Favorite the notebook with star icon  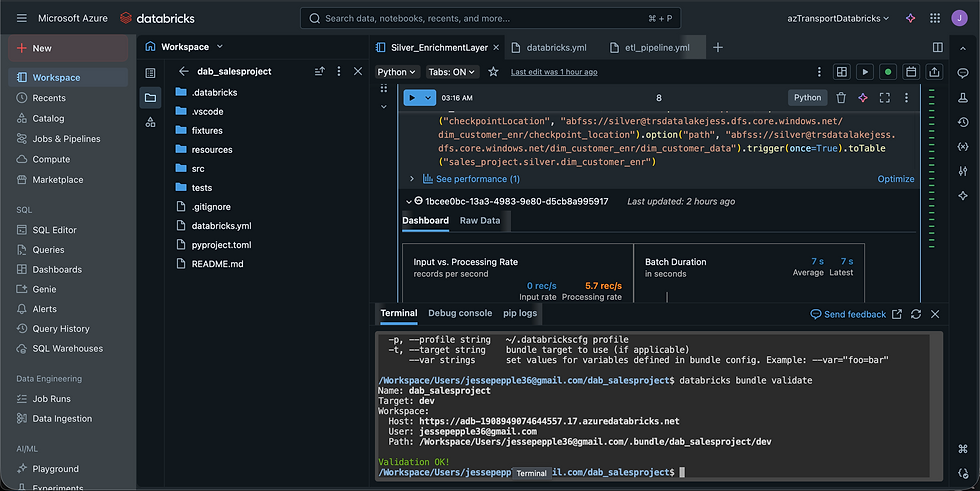click(x=493, y=72)
